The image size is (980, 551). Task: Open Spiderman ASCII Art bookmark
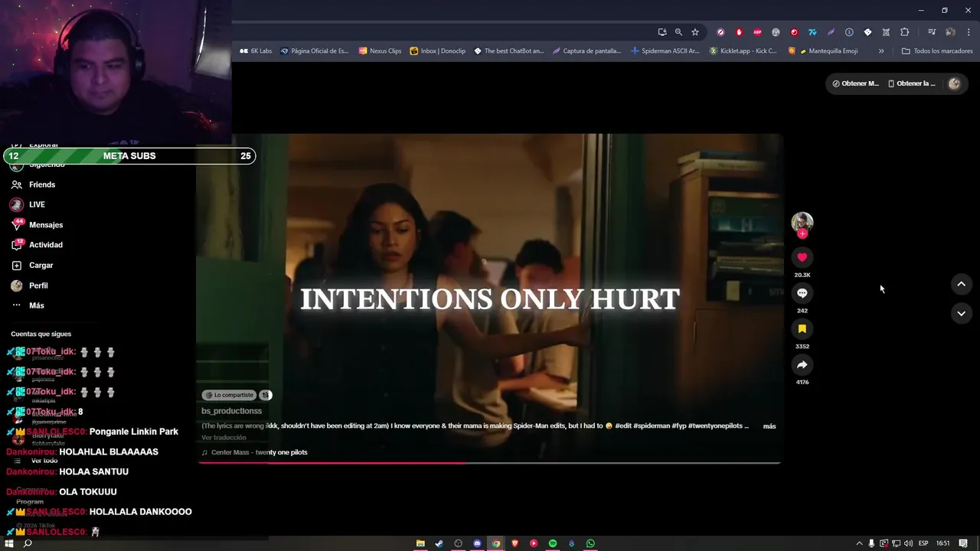[665, 51]
